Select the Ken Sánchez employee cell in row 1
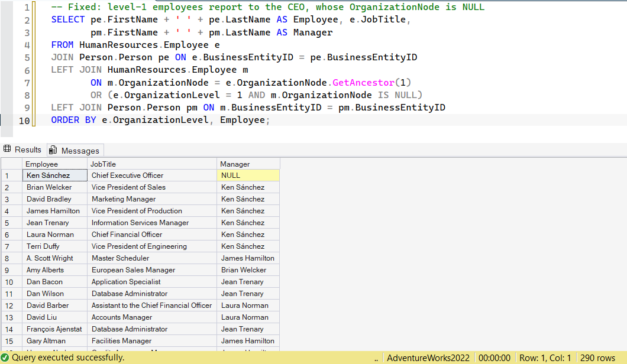The height and width of the screenshot is (364, 627). pos(55,175)
